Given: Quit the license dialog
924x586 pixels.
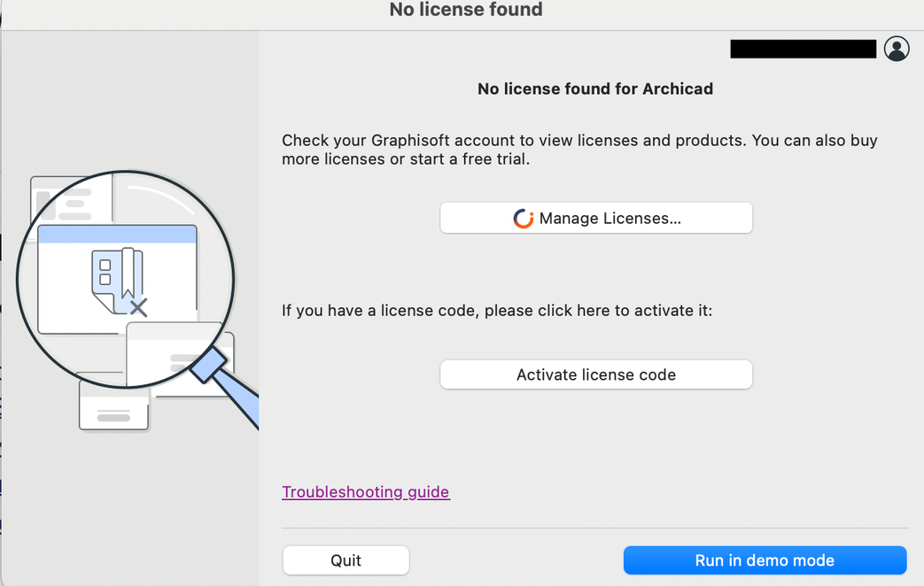Looking at the screenshot, I should (x=346, y=560).
